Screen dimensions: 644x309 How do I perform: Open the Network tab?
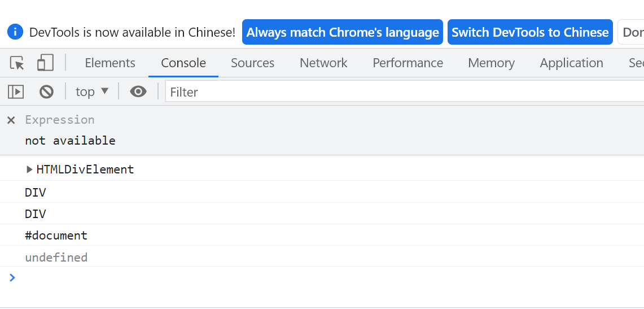pyautogui.click(x=323, y=63)
